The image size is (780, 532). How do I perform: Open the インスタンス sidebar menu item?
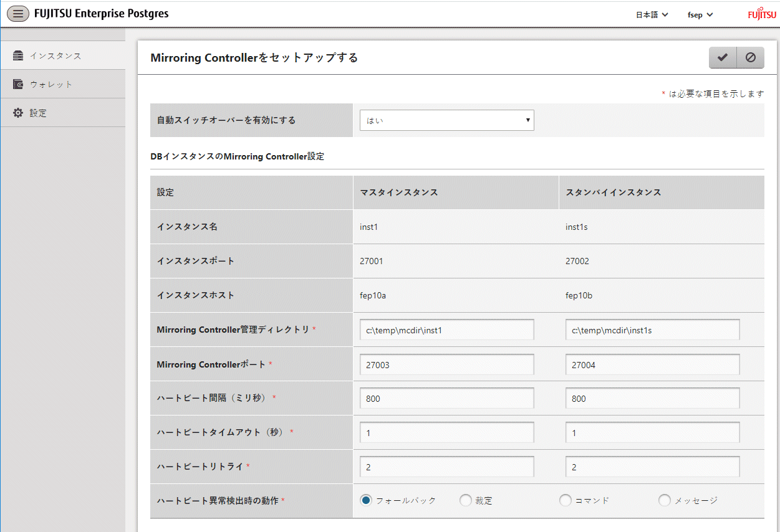[x=63, y=55]
